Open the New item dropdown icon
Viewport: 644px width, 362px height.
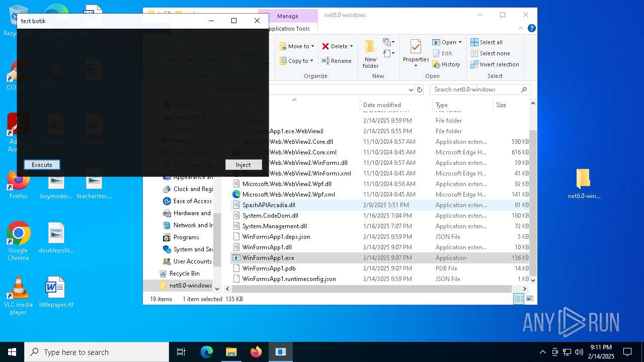(x=388, y=42)
